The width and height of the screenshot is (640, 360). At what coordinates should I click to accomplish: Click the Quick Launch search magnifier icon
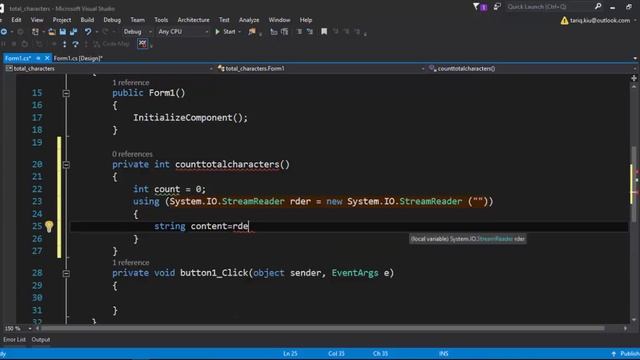tap(598, 7)
